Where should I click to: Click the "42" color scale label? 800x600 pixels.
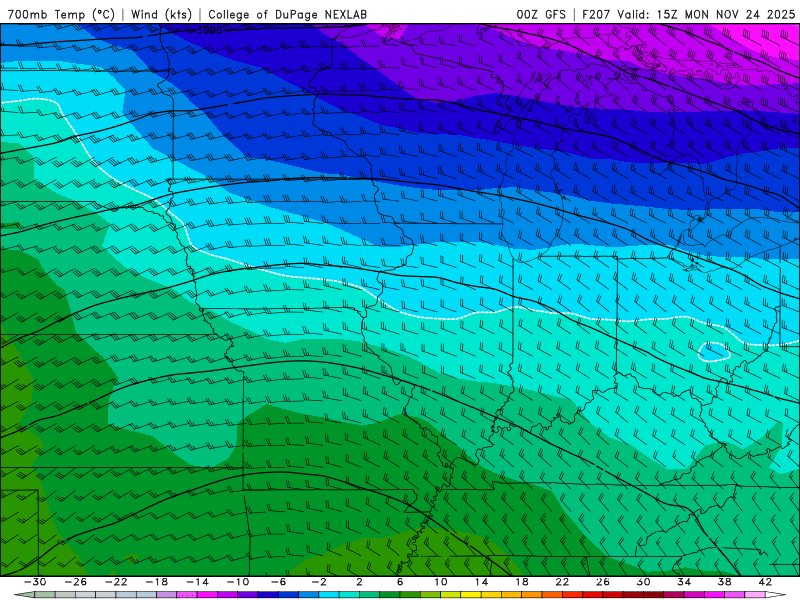click(x=765, y=582)
